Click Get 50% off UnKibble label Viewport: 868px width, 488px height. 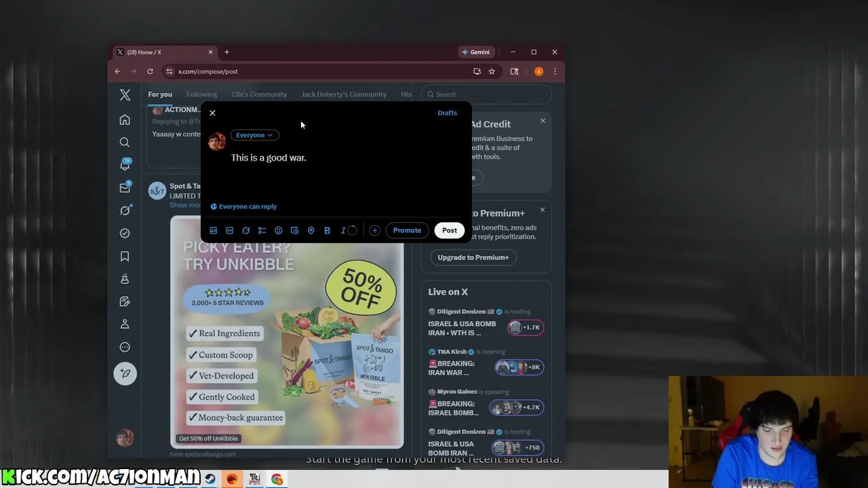coord(208,439)
